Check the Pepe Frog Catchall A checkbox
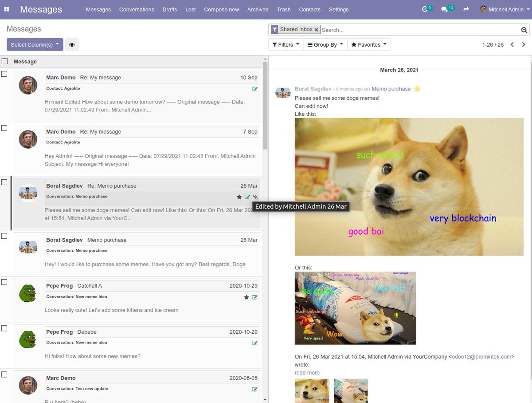 coord(4,282)
